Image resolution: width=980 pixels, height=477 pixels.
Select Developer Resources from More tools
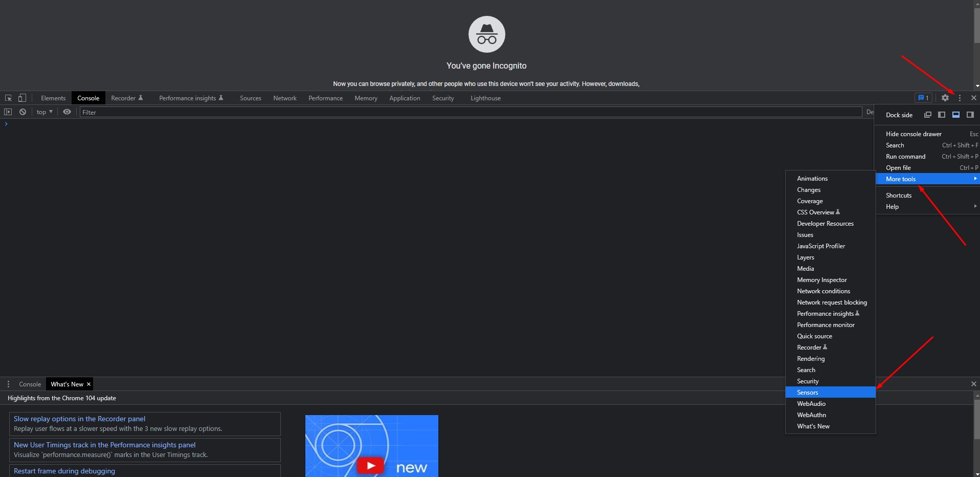click(x=831, y=223)
